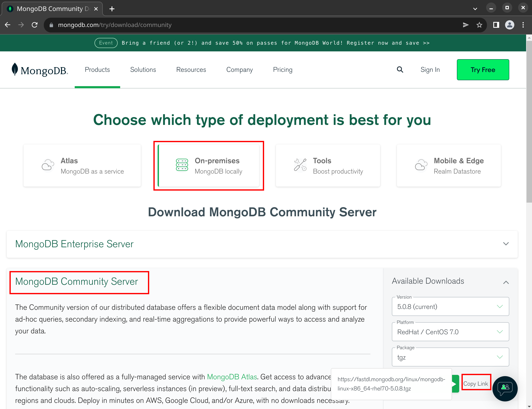
Task: Maximize the browser window
Action: (507, 8)
